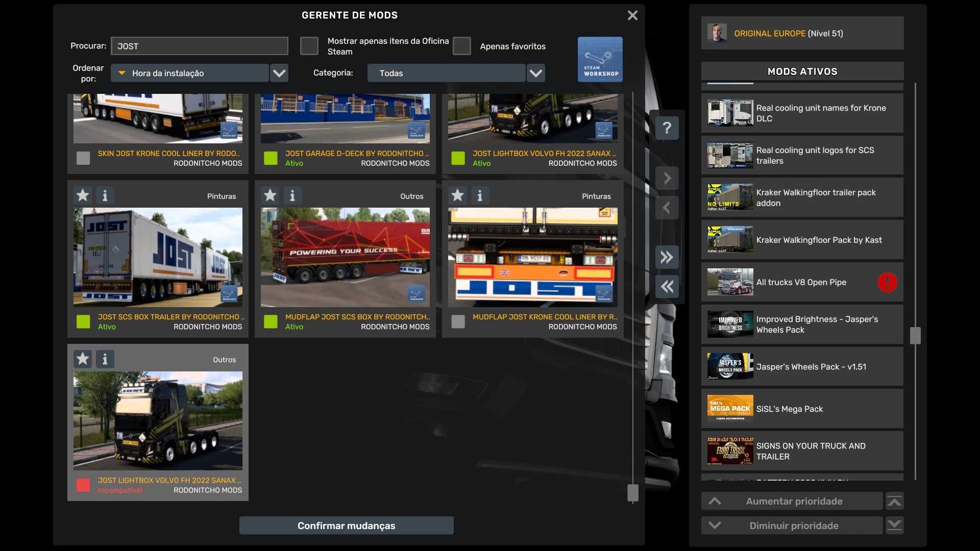Enable the Apenas favoritos checkbox
Image resolution: width=980 pixels, height=551 pixels.
click(461, 46)
